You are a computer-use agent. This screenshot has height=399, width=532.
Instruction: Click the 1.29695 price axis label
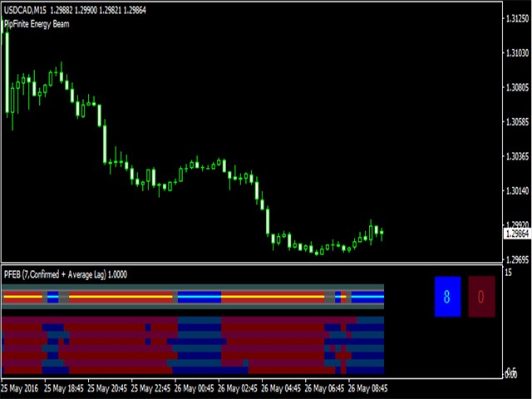click(x=517, y=260)
